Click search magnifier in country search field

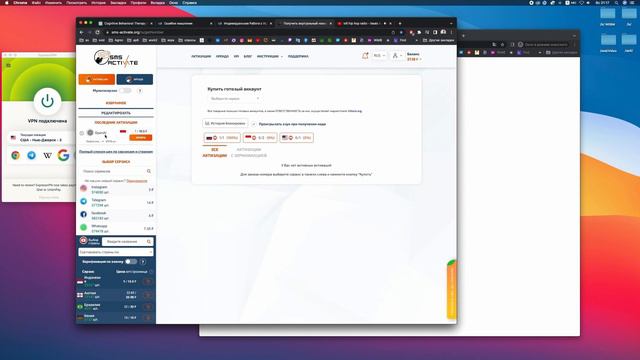click(149, 242)
